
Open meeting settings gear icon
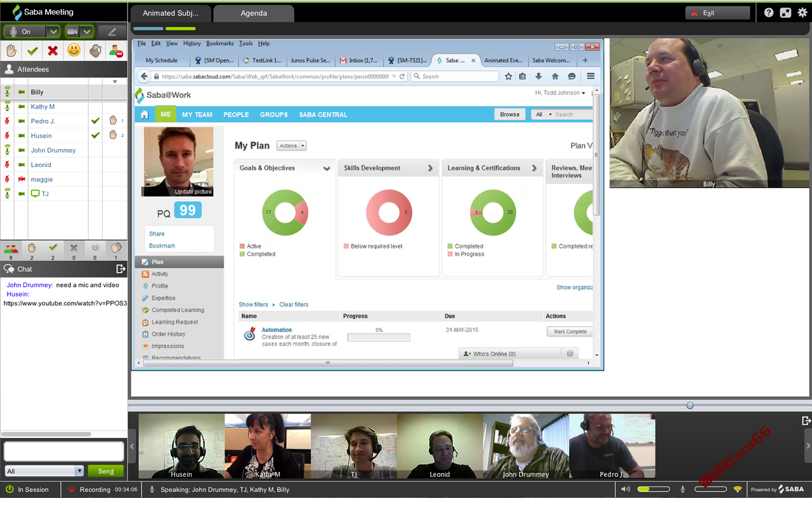[802, 13]
